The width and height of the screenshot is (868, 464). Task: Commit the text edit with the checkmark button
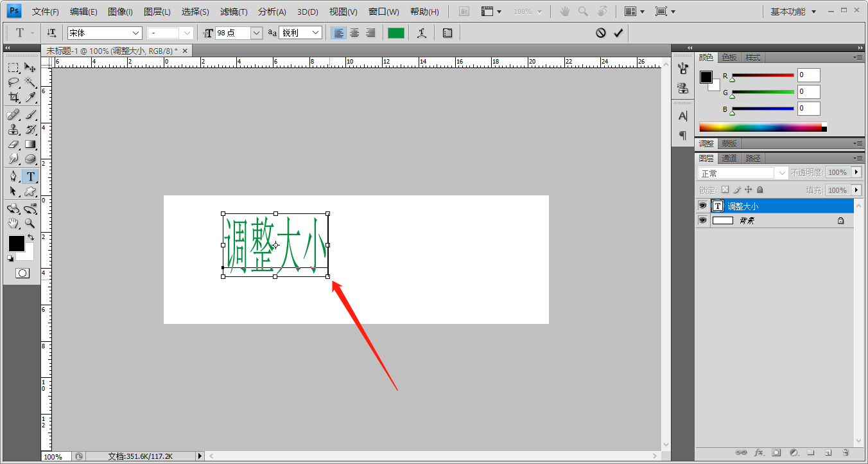click(618, 33)
